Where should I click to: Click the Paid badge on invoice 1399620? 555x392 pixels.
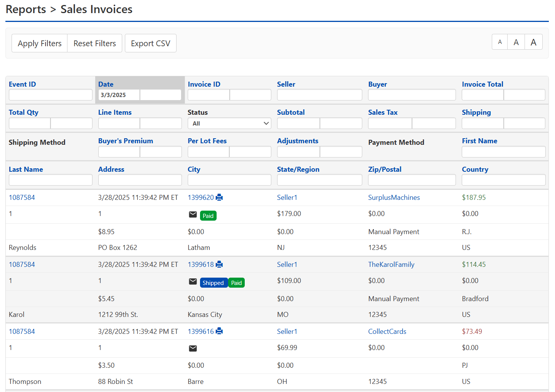(208, 216)
